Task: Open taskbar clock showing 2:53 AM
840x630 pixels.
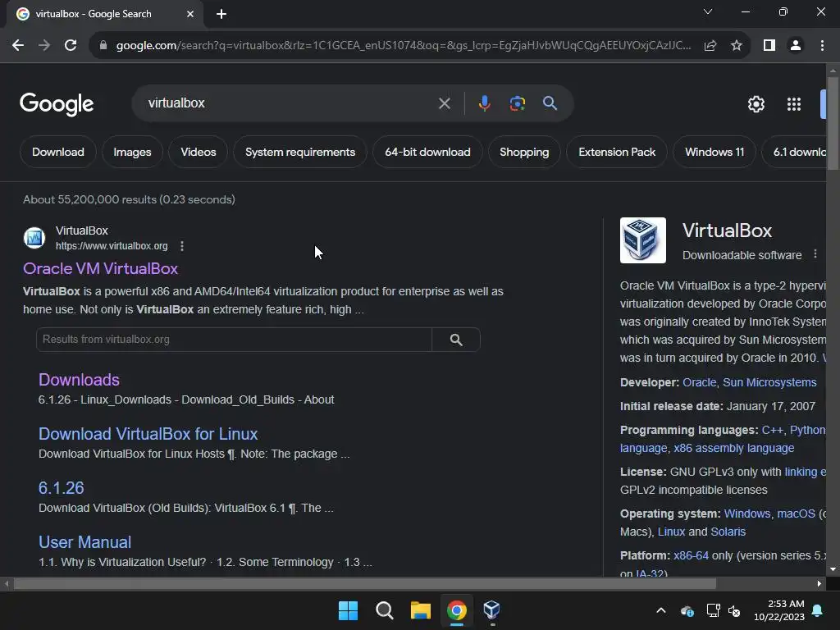Action: click(x=779, y=610)
